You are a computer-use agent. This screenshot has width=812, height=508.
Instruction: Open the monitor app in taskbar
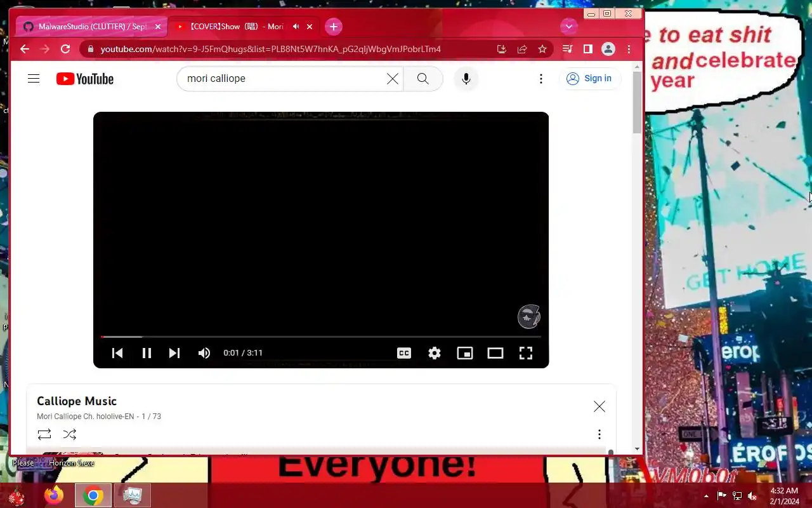(133, 495)
